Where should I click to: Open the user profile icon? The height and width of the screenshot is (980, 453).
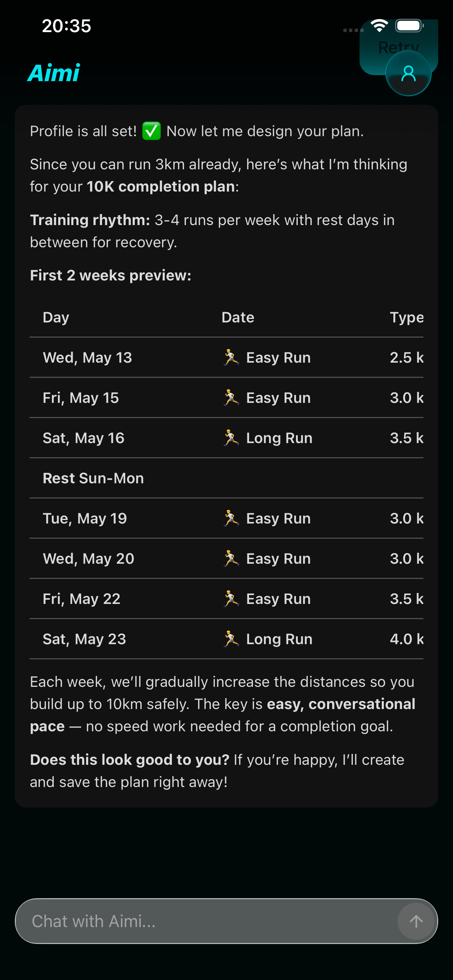point(408,73)
